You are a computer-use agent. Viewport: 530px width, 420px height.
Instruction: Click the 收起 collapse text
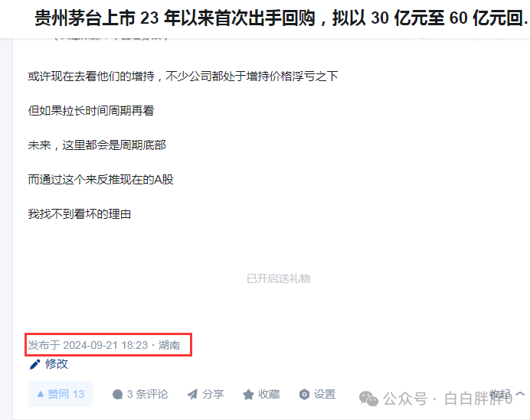(500, 394)
